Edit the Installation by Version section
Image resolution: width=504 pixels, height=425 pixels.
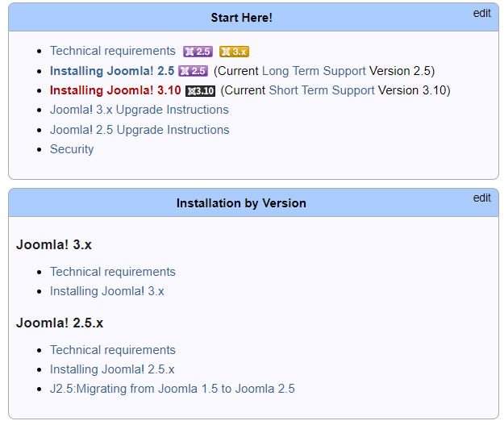[x=481, y=198]
